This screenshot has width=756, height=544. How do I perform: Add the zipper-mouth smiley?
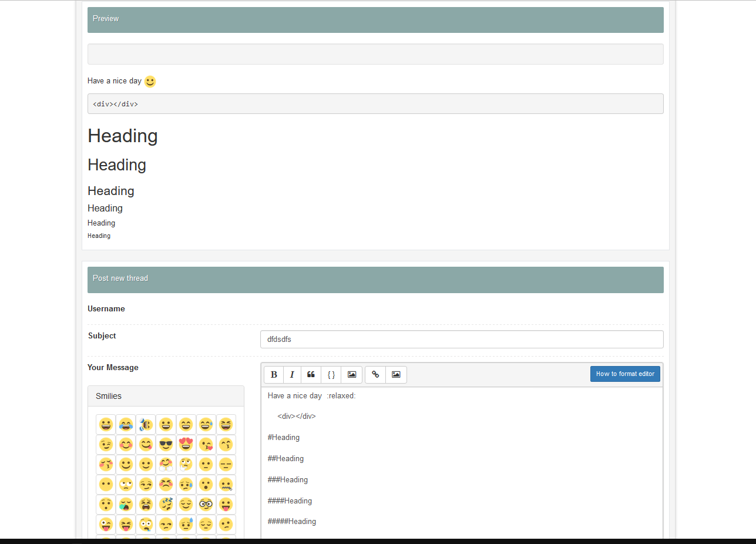coord(226,485)
